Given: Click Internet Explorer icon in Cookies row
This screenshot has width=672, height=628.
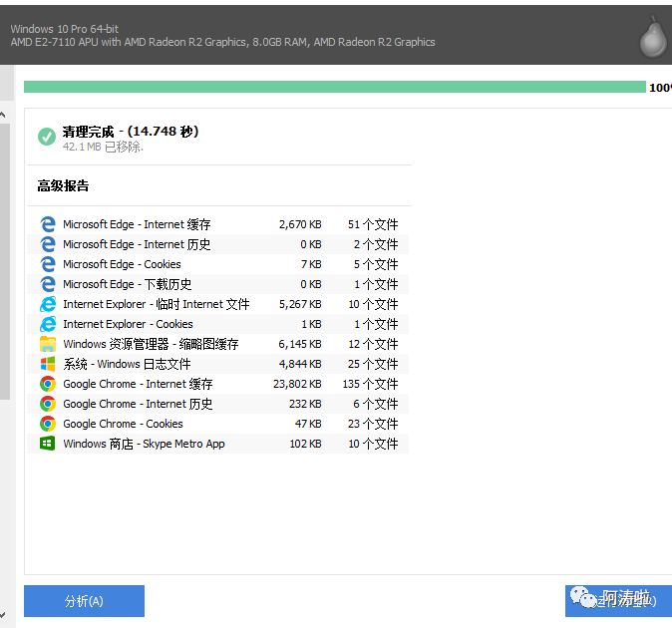Looking at the screenshot, I should point(48,324).
